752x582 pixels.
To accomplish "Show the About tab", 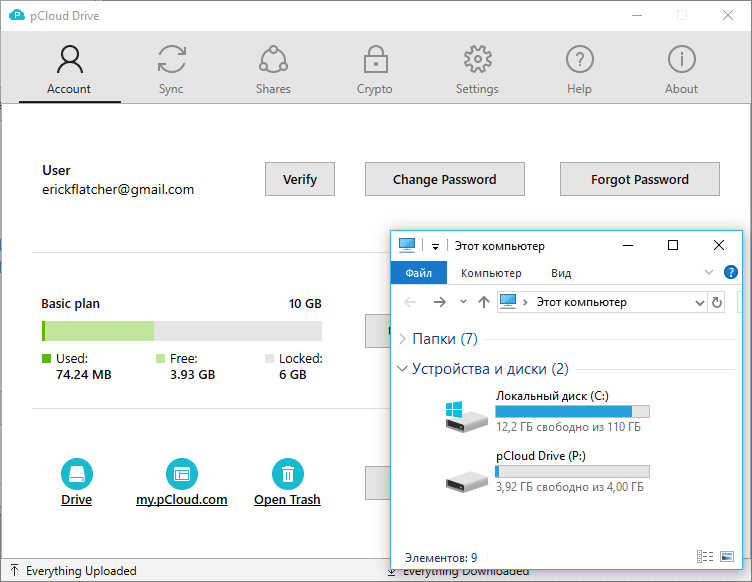I will [x=681, y=70].
